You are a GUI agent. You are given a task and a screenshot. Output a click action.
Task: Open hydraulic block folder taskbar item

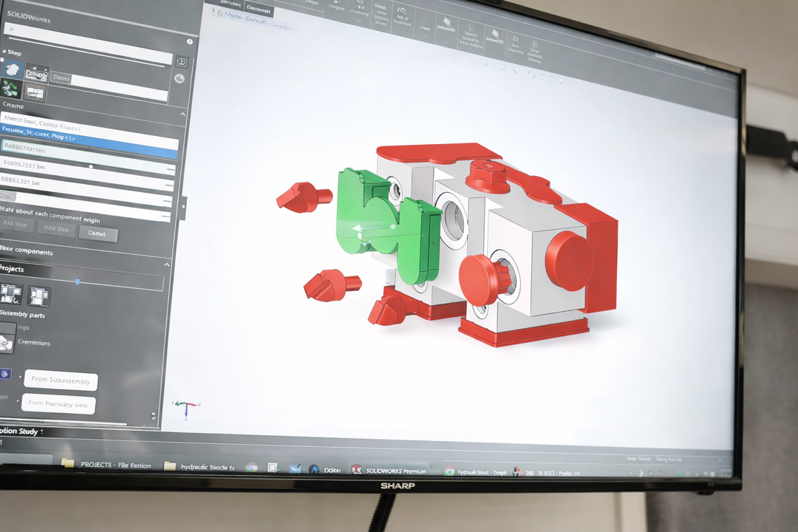point(199,466)
